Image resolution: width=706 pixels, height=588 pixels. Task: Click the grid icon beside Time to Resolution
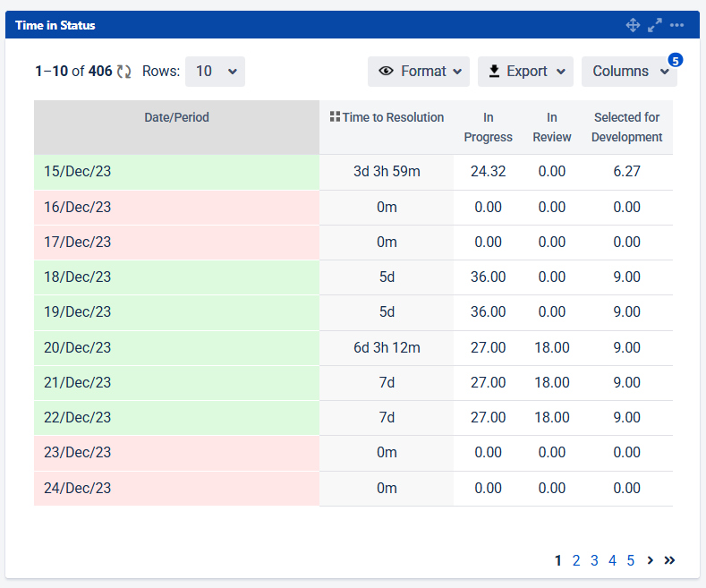[335, 117]
